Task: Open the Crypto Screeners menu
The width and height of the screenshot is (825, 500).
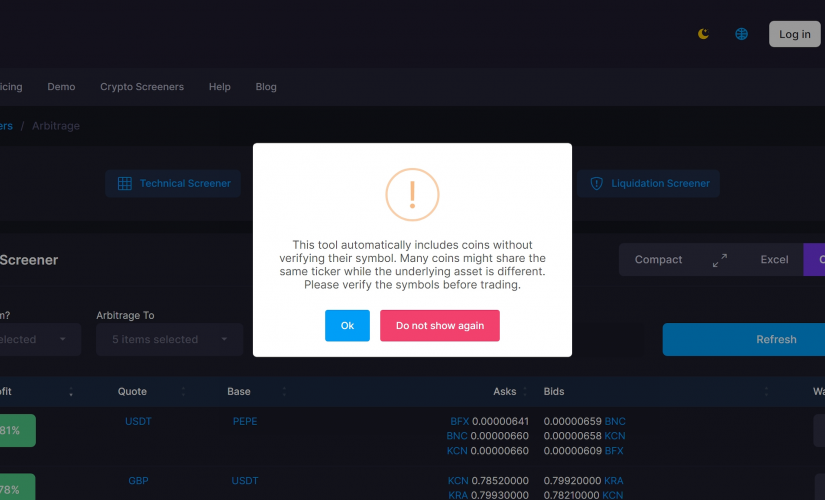Action: (142, 87)
